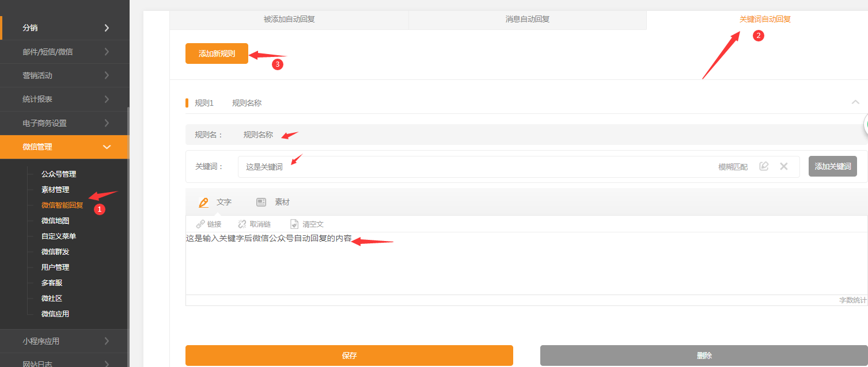Switch to the 被添加自动回复 tab

[289, 19]
